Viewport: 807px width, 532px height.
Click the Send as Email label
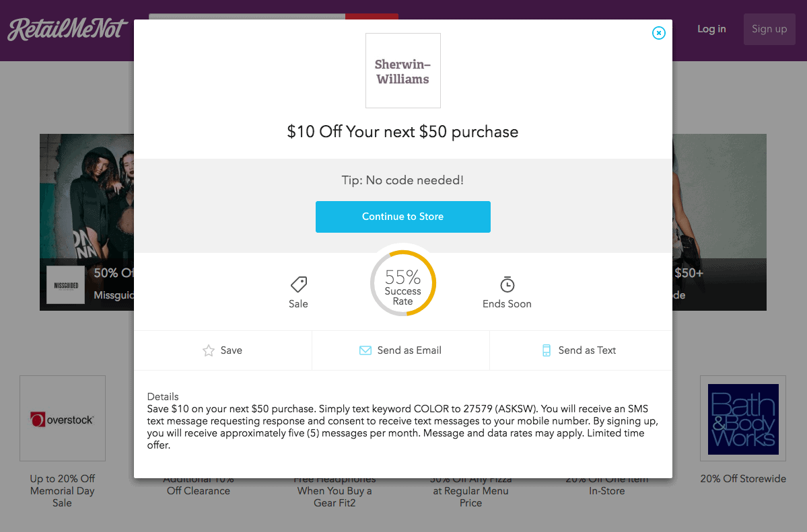(409, 350)
